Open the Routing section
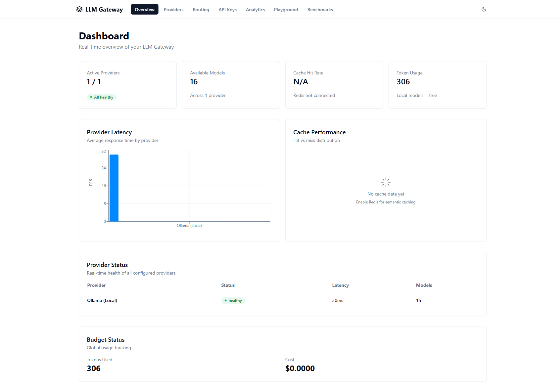The height and width of the screenshot is (392, 560). 201,10
